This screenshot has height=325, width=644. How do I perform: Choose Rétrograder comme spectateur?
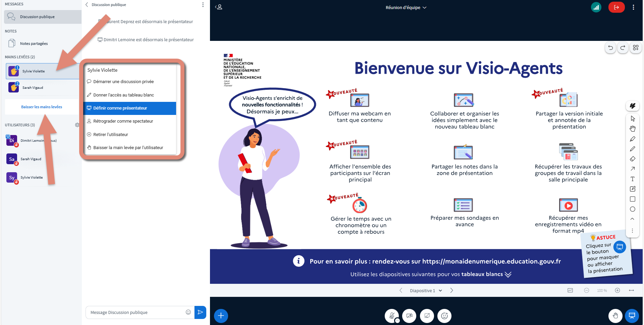[x=130, y=121]
